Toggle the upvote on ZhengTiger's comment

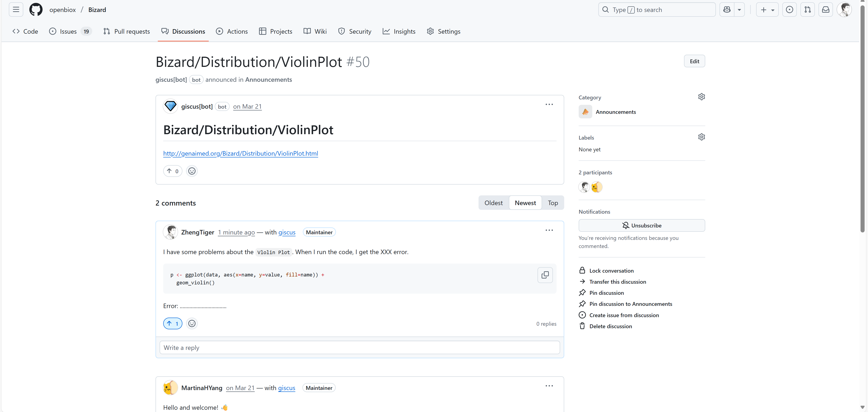pyautogui.click(x=172, y=323)
